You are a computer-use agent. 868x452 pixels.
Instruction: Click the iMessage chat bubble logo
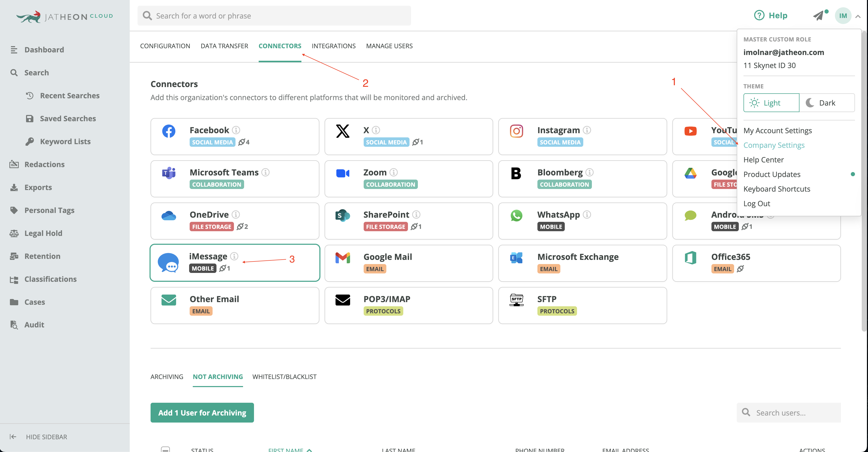coord(168,262)
